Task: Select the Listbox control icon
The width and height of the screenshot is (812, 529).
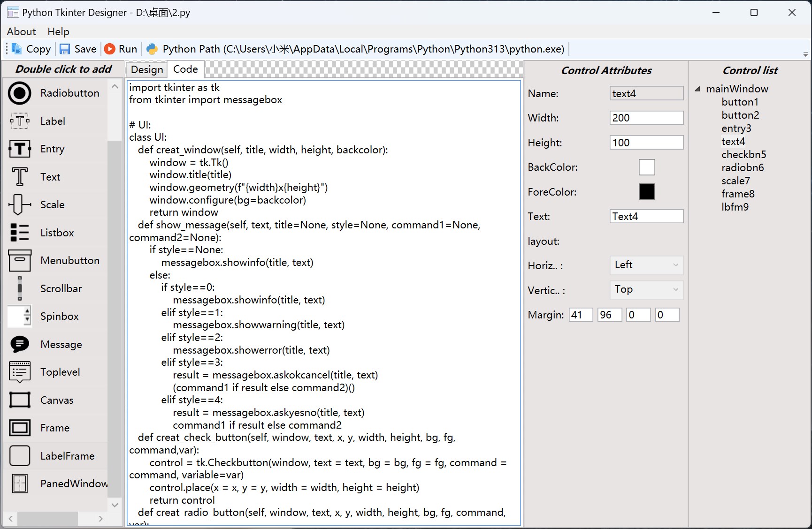Action: [20, 233]
